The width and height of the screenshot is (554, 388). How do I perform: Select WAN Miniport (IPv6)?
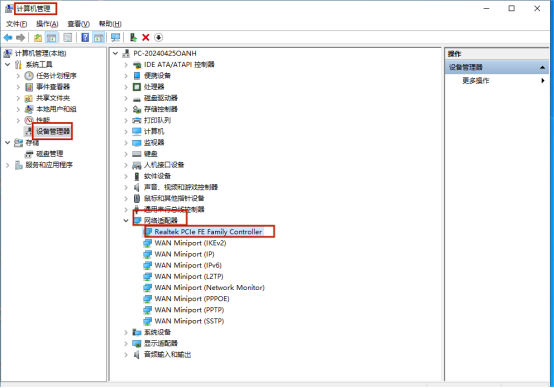tap(188, 265)
